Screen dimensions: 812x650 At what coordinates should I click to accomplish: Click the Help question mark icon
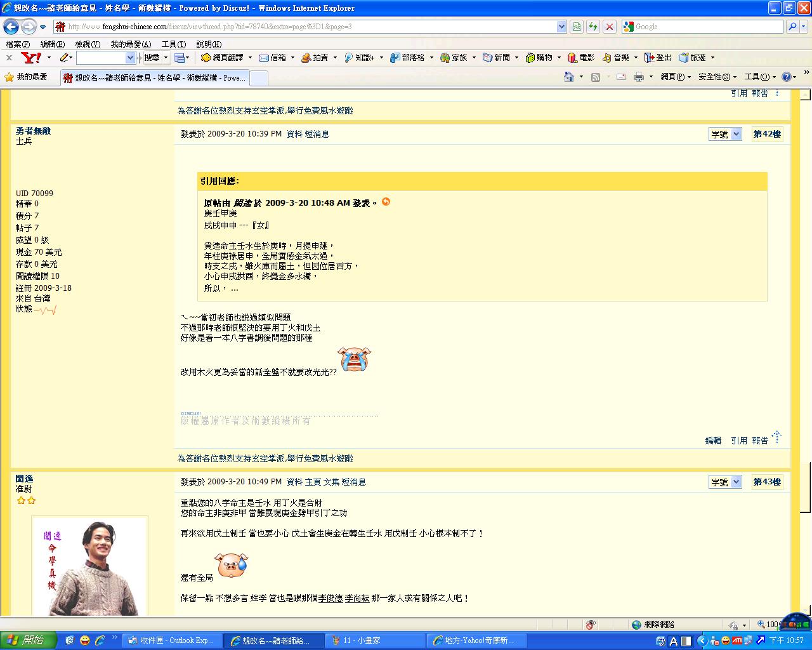pyautogui.click(x=787, y=77)
